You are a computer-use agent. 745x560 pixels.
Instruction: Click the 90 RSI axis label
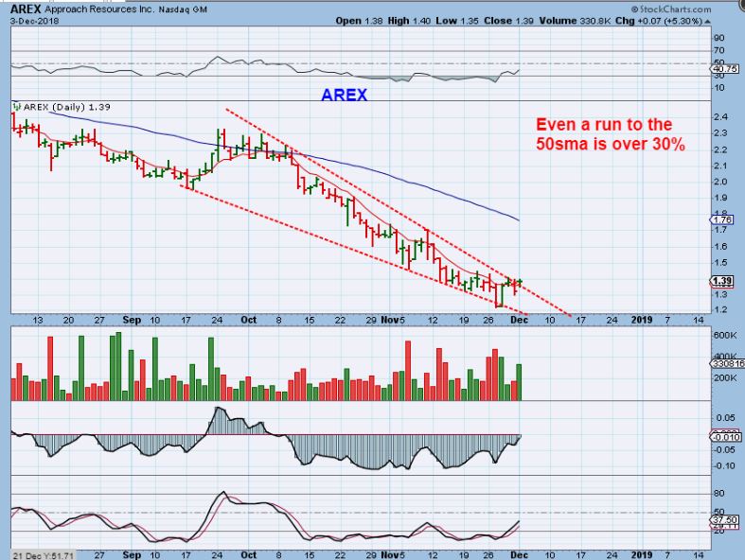(718, 38)
